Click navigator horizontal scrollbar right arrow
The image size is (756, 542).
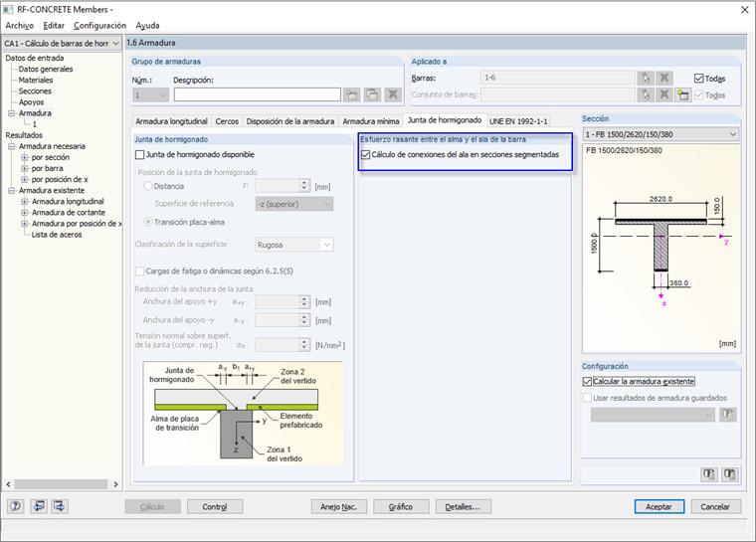[115, 484]
